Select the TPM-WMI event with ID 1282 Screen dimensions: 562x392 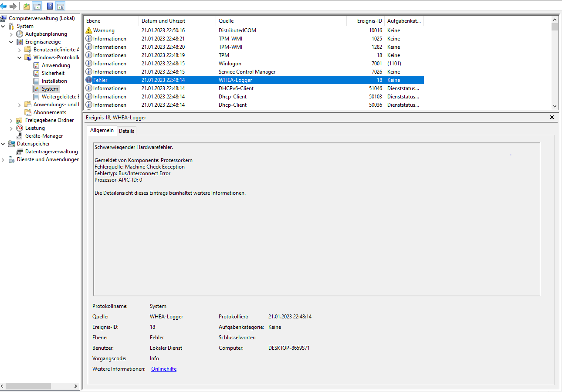[x=254, y=47]
